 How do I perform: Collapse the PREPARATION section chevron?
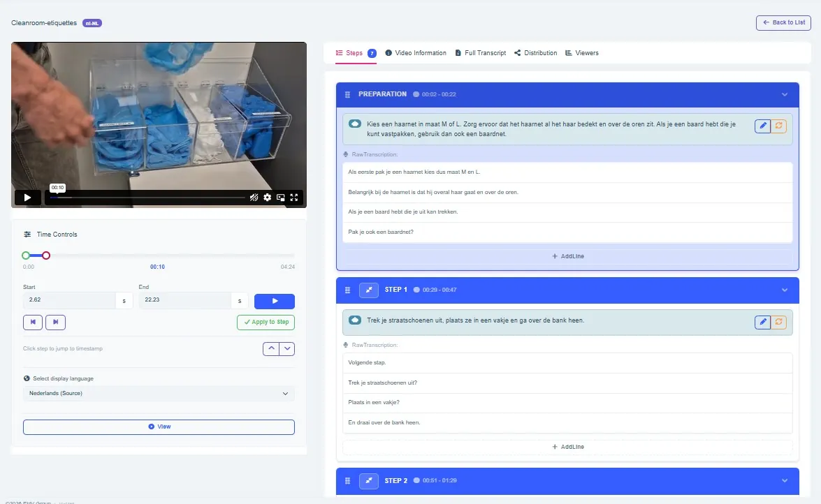point(785,94)
